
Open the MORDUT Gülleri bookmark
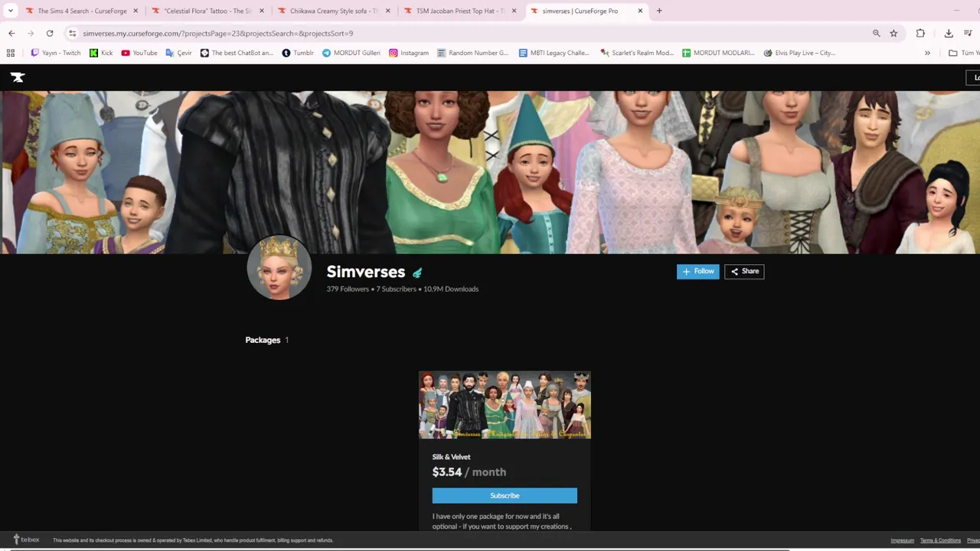351,53
